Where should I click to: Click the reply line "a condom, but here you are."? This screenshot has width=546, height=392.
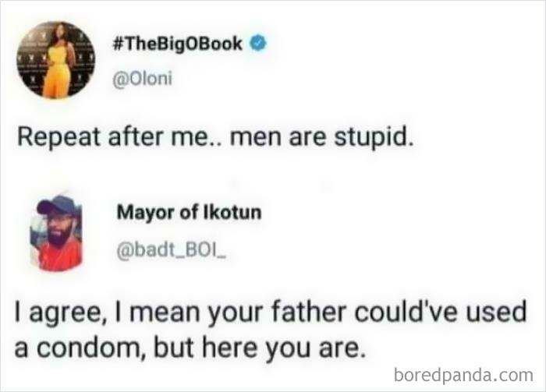click(190, 348)
